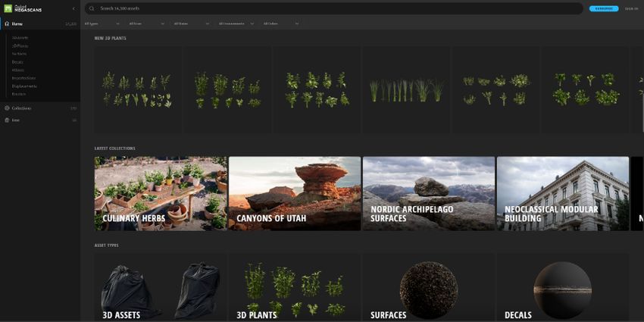Open 3D Plants in sidebar list
This screenshot has height=322, width=644.
[20, 46]
